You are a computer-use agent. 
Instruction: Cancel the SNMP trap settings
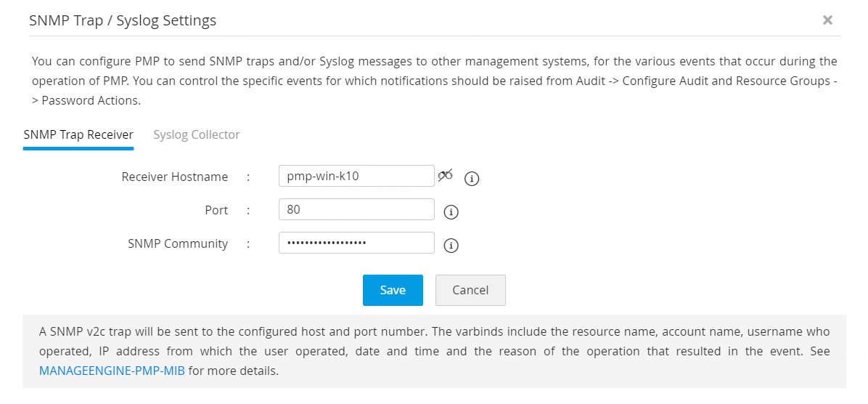click(x=470, y=290)
